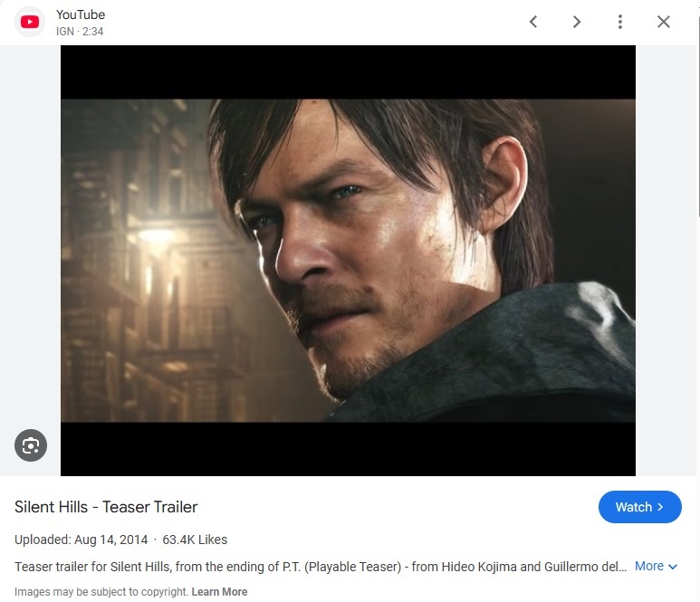Open the Silent Hills trailer thumbnail
Screen dimensions: 700x602
click(348, 260)
